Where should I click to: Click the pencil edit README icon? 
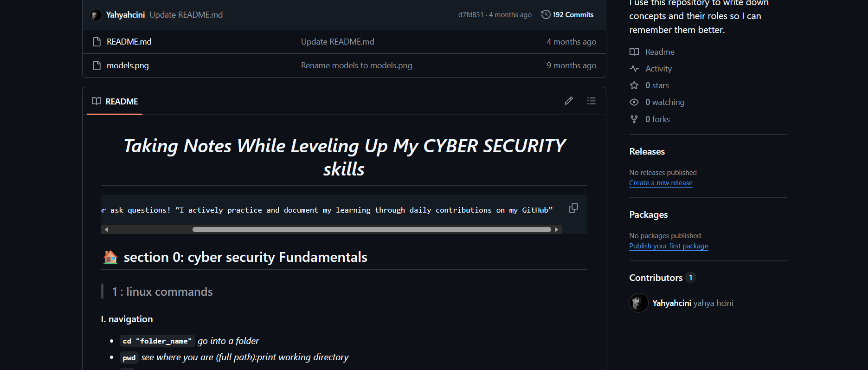click(569, 101)
